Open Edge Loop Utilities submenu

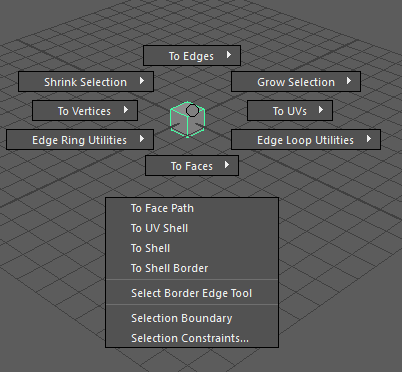tap(306, 139)
